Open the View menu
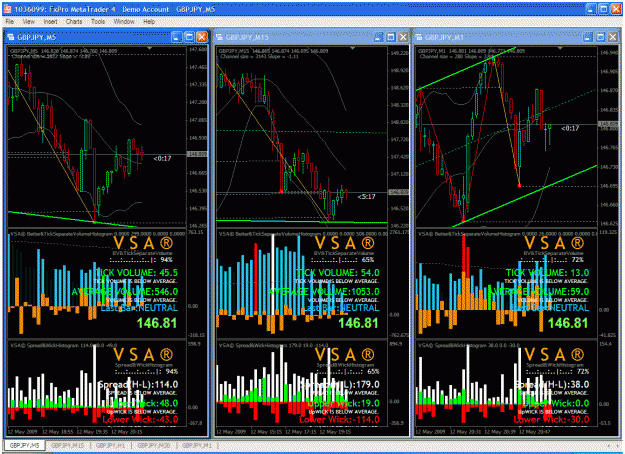Viewport: 625px width, 454px height. click(28, 22)
